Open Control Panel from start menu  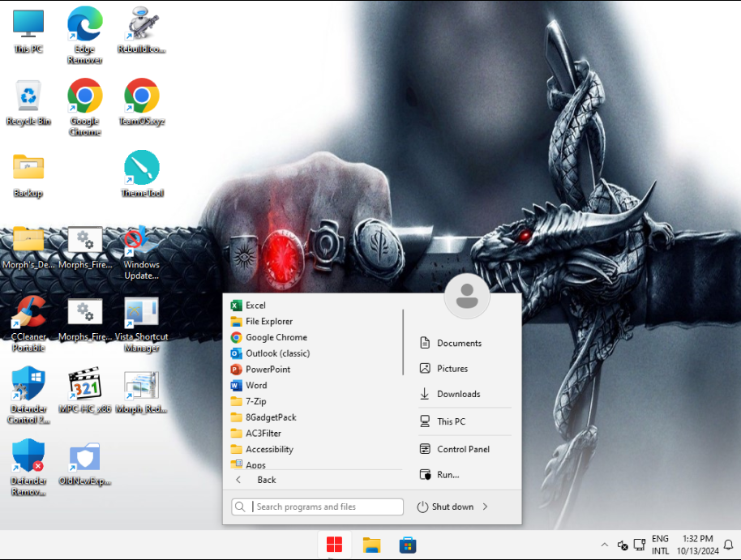click(465, 449)
